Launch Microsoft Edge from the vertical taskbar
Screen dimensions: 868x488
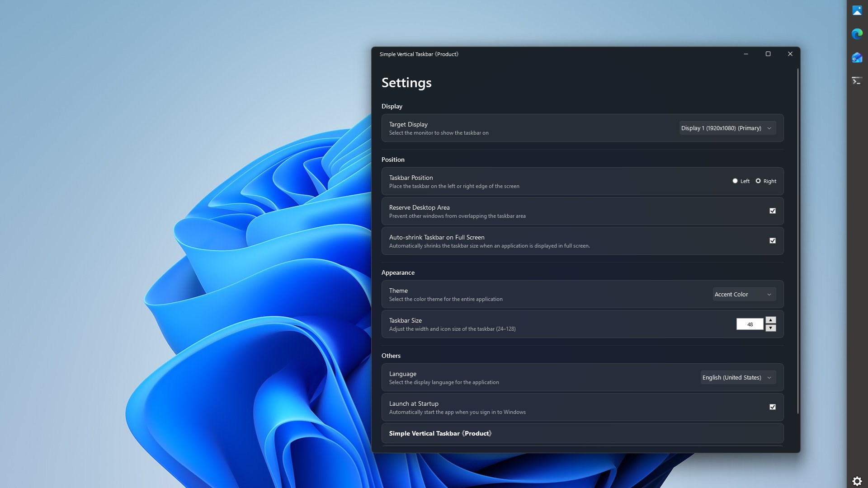point(857,34)
